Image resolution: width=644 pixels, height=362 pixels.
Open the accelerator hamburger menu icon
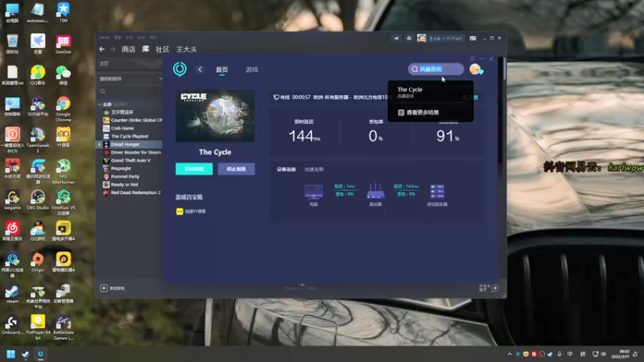coord(473,59)
